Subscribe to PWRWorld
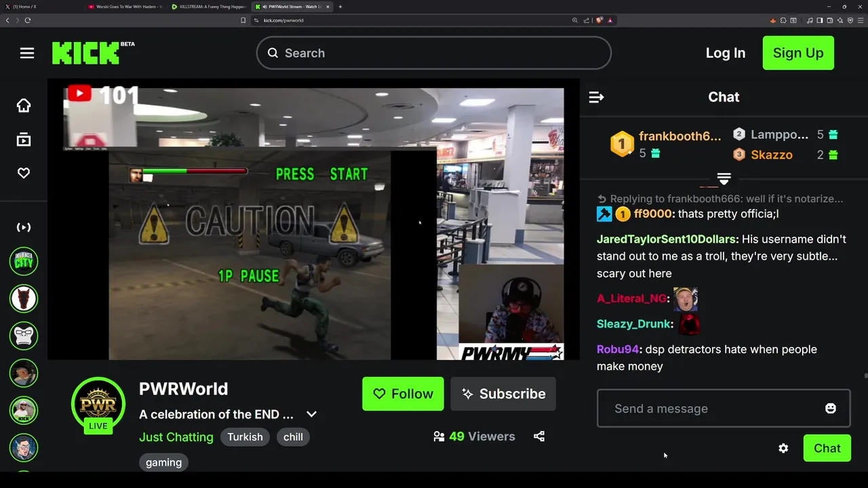The width and height of the screenshot is (868, 488). pyautogui.click(x=503, y=394)
